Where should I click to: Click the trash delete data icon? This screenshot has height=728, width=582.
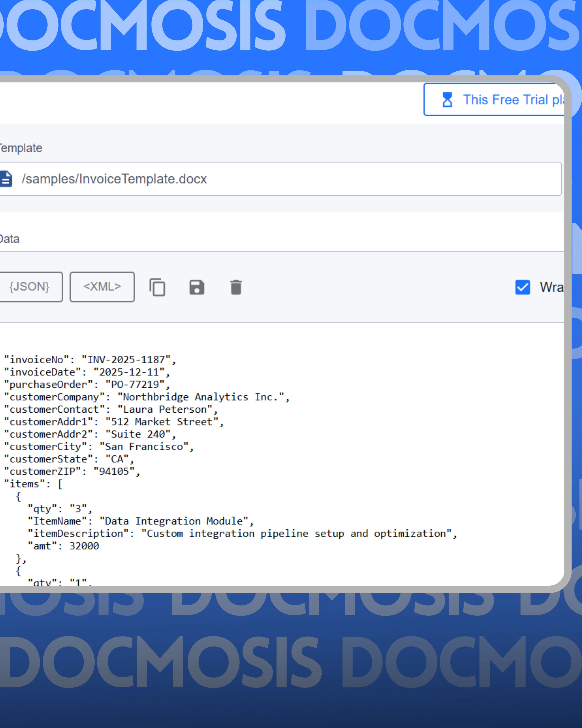point(236,287)
